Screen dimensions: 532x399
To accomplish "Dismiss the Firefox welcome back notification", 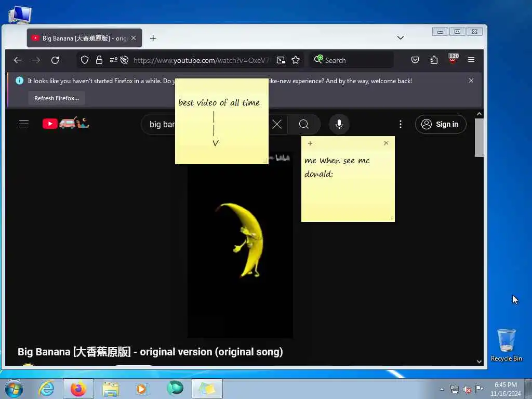I will coord(471,81).
